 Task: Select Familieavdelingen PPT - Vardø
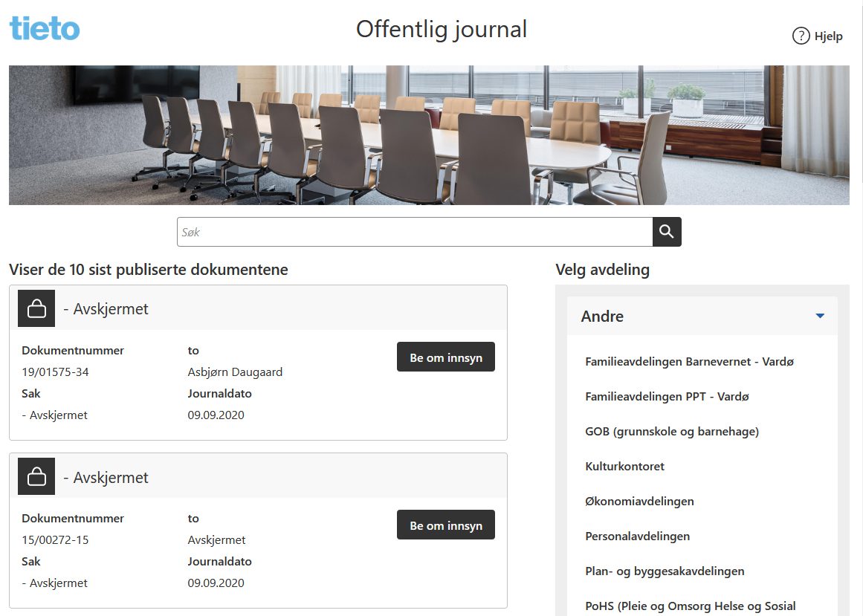[667, 397]
